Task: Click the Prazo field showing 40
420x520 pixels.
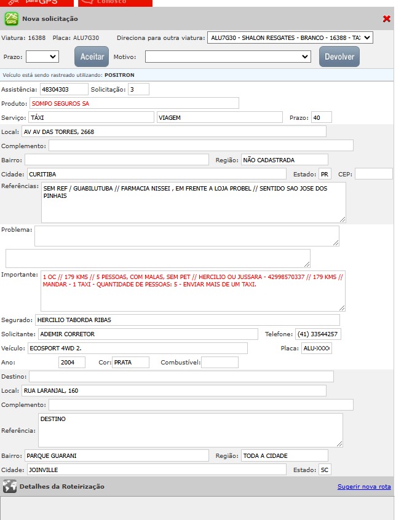Action: (x=322, y=117)
